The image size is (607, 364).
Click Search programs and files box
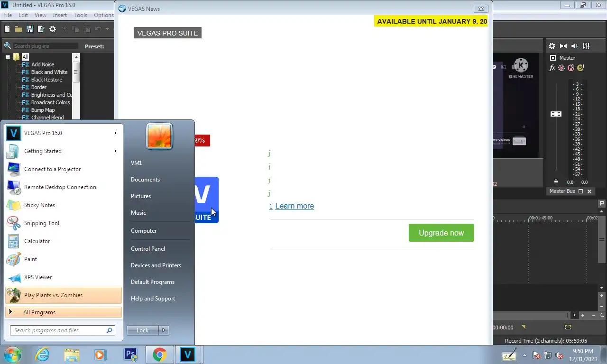click(x=63, y=330)
